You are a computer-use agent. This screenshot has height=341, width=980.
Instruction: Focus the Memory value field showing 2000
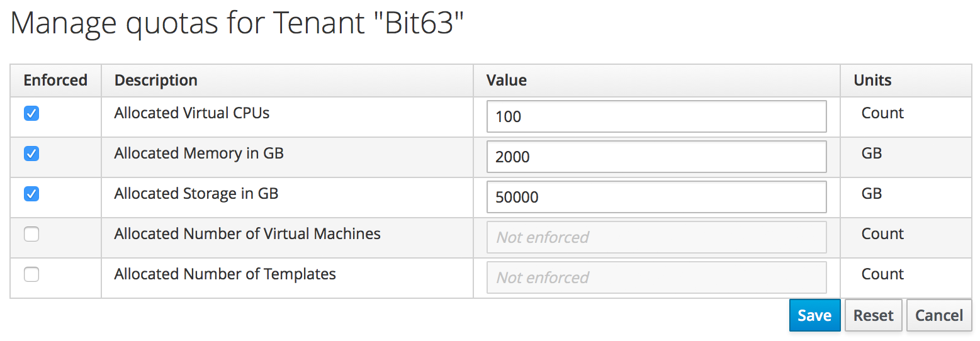pos(656,157)
